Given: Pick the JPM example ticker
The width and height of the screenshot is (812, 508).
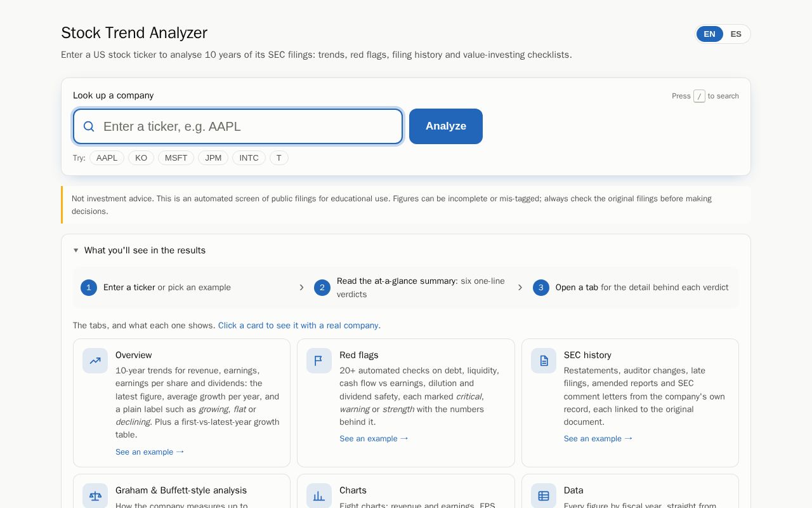Looking at the screenshot, I should point(213,158).
